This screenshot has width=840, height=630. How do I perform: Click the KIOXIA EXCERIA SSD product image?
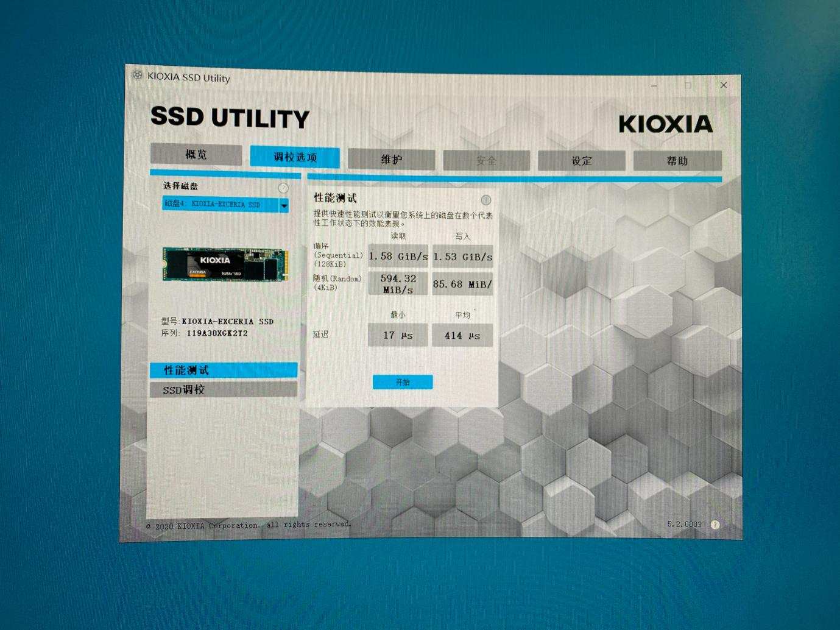(224, 264)
